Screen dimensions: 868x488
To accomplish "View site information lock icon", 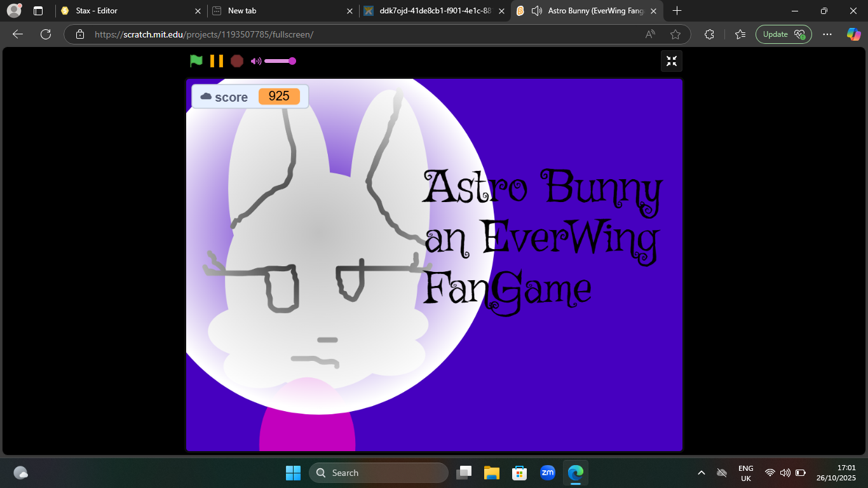I will point(79,34).
